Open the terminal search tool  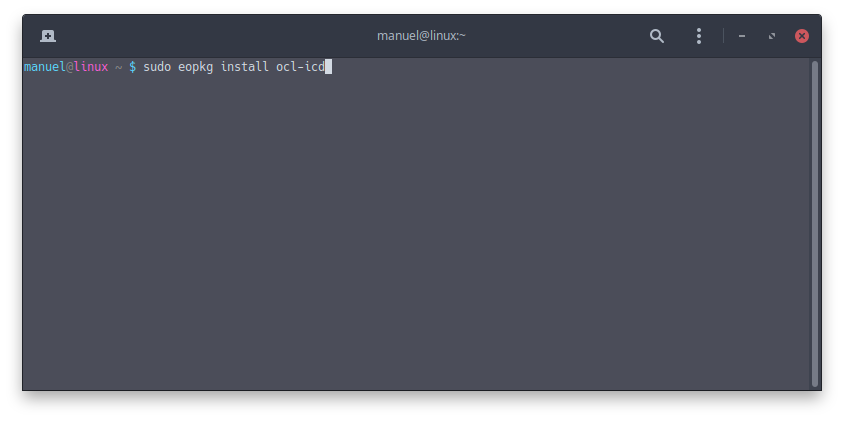pos(657,36)
